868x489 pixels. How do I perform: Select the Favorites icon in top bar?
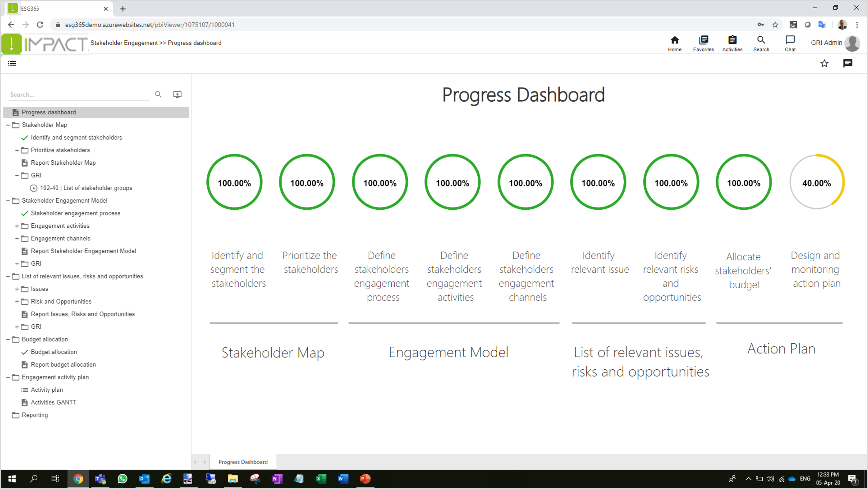click(703, 43)
